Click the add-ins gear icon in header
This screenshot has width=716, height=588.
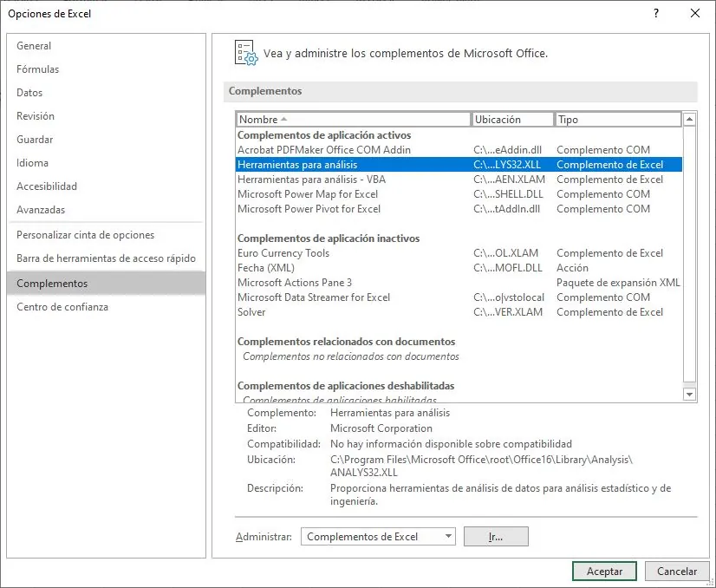[246, 53]
